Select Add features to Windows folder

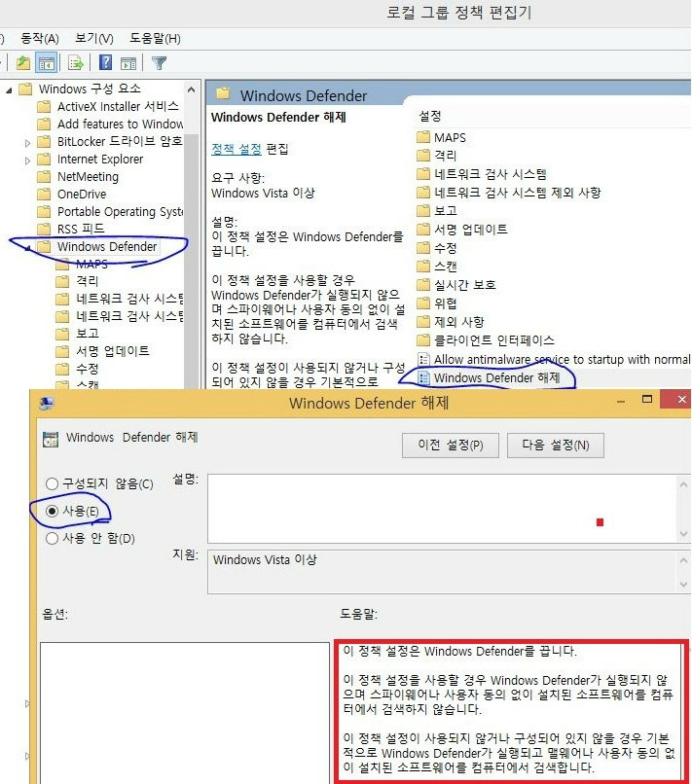(x=111, y=124)
